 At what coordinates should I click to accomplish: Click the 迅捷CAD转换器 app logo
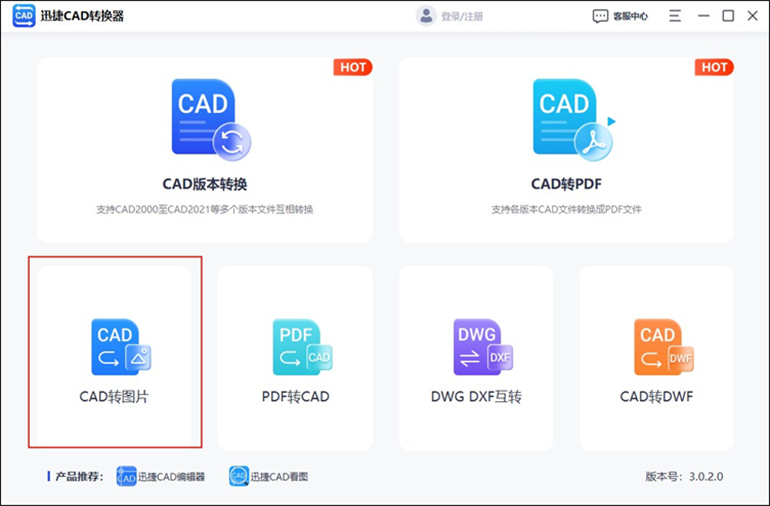[x=24, y=16]
